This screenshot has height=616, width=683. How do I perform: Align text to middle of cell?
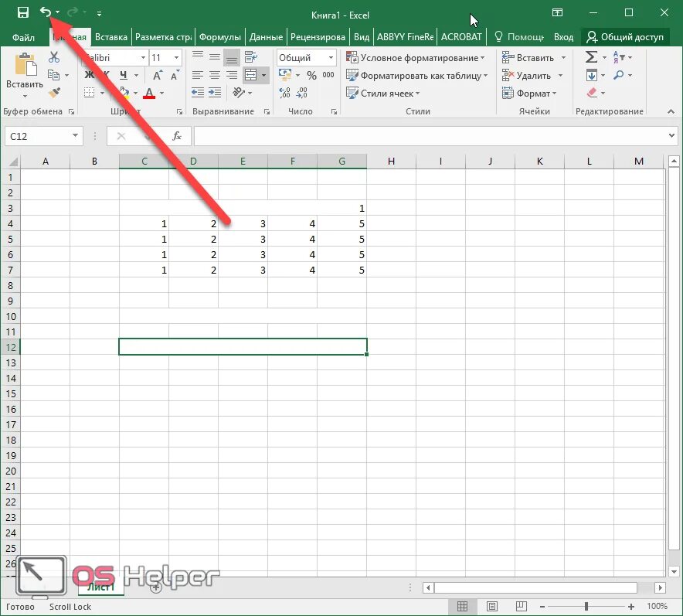[x=214, y=56]
